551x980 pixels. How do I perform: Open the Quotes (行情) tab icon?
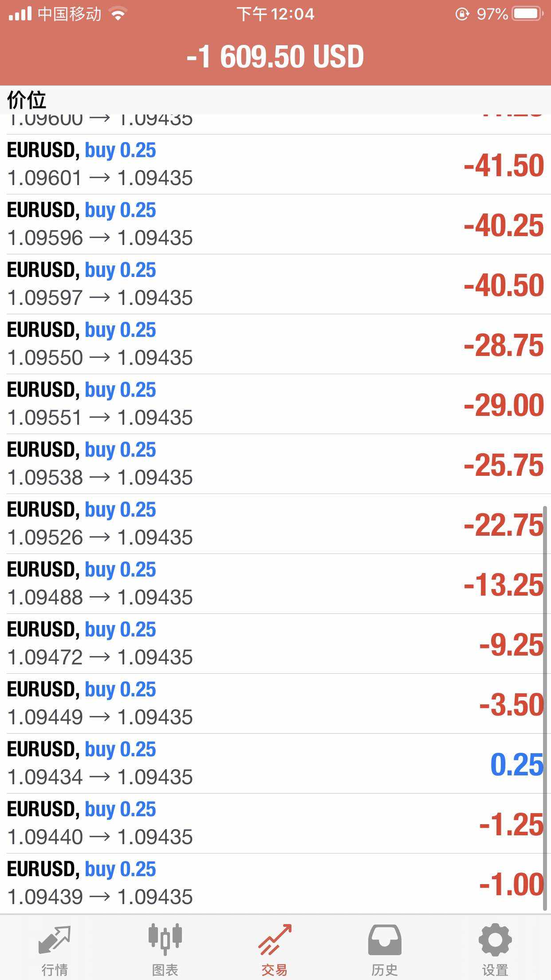54,940
